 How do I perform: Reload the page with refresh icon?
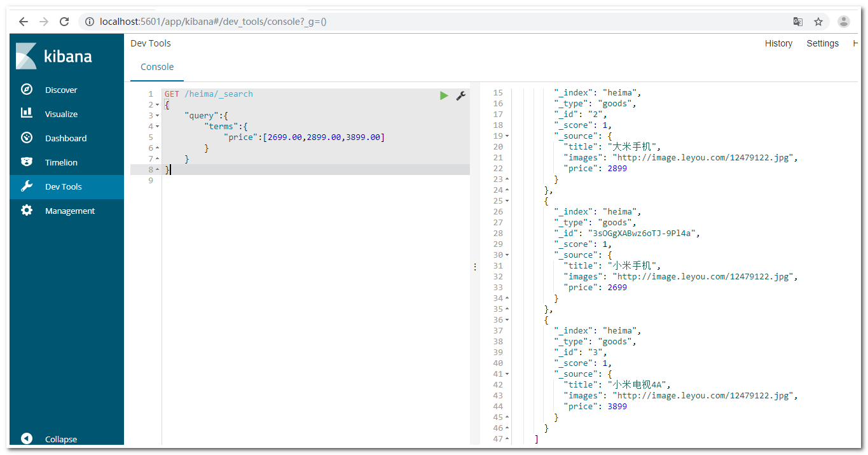tap(64, 22)
